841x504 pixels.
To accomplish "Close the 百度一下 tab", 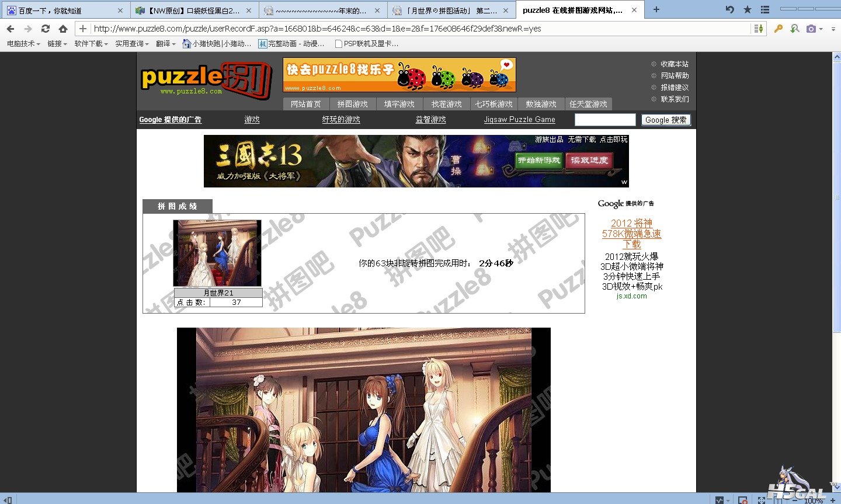I will 120,11.
